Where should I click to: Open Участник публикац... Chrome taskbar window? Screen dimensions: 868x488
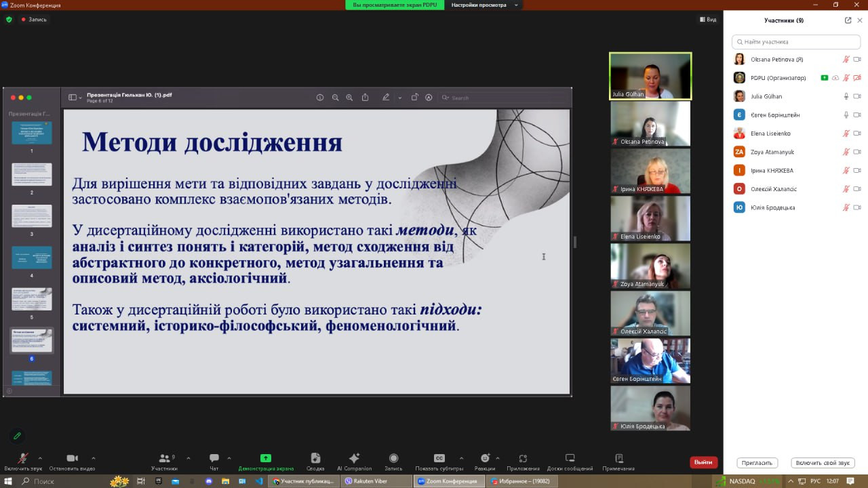coord(304,481)
